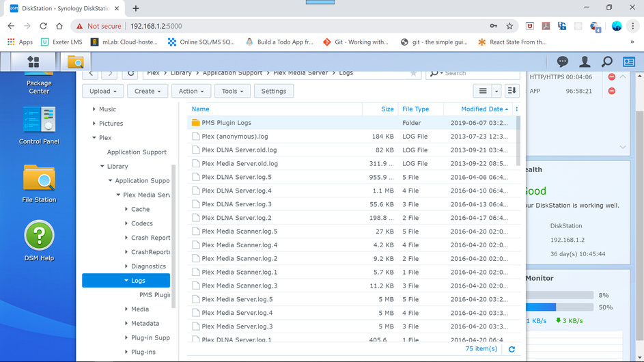The width and height of the screenshot is (644, 362).
Task: Open the DSM main menu grid icon
Action: (x=33, y=62)
